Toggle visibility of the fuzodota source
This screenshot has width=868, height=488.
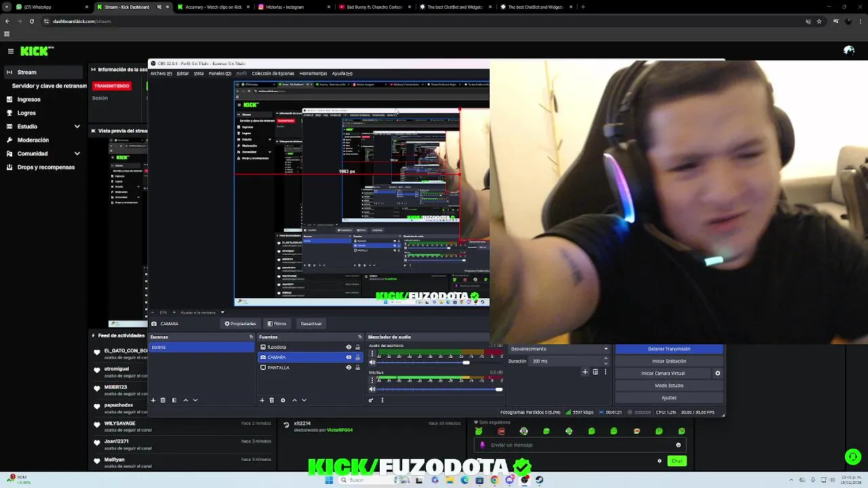(x=349, y=347)
